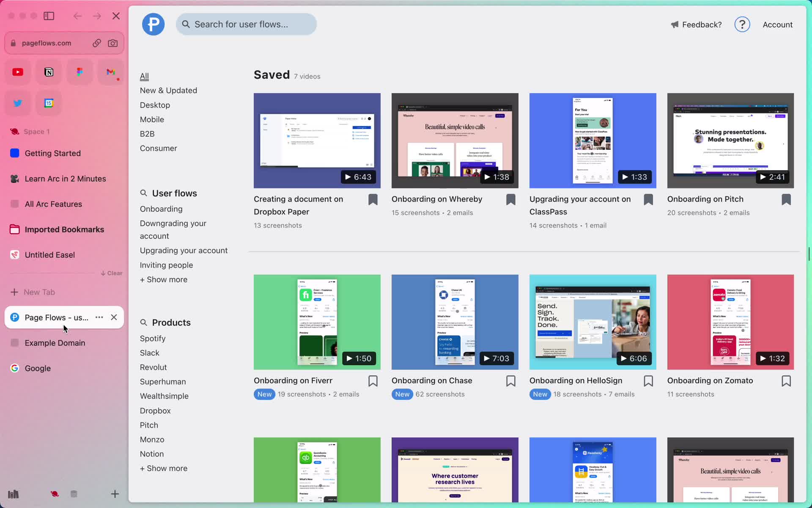Open the Arc library icon
The height and width of the screenshot is (508, 812).
click(x=14, y=494)
